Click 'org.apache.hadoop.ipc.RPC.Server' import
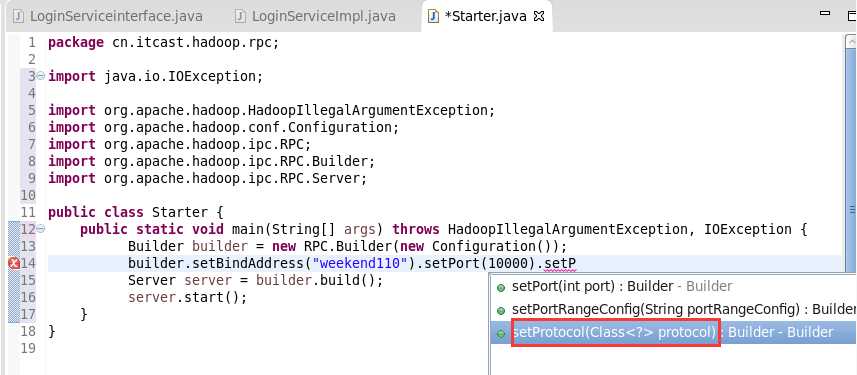Screen dimensions: 857x375 236,178
